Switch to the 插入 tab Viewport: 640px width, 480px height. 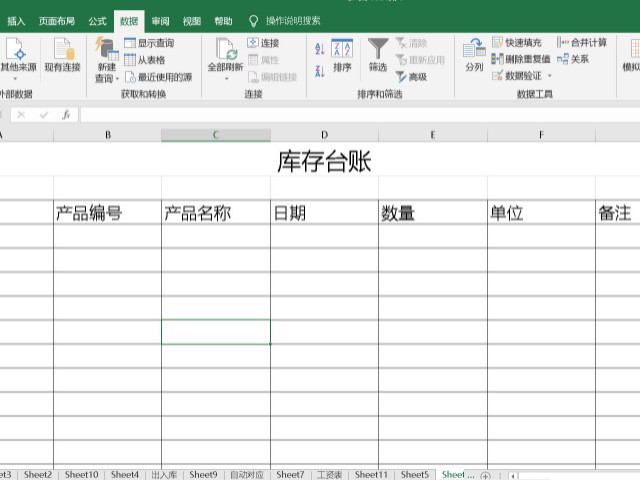(16, 21)
